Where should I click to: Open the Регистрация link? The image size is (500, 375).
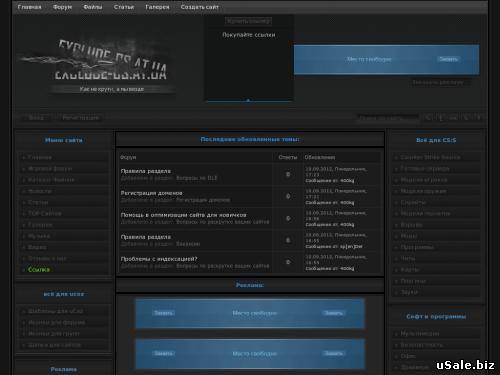coord(81,118)
